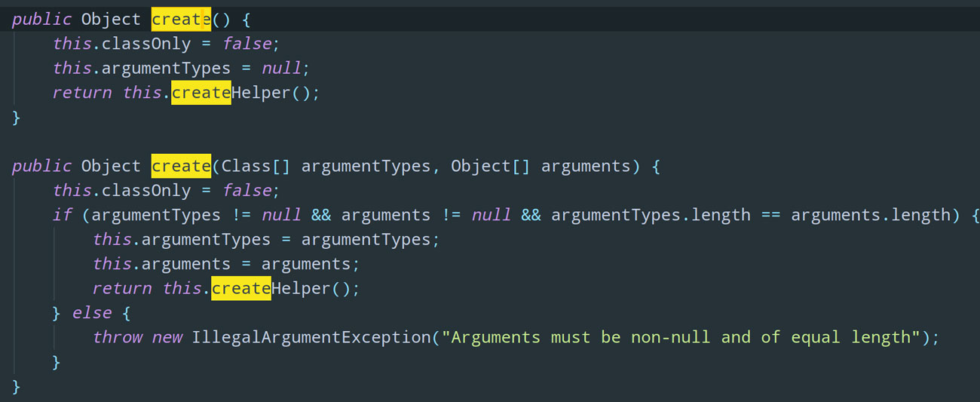980x402 pixels.
Task: Click the == operator in the condition
Action: click(x=770, y=215)
